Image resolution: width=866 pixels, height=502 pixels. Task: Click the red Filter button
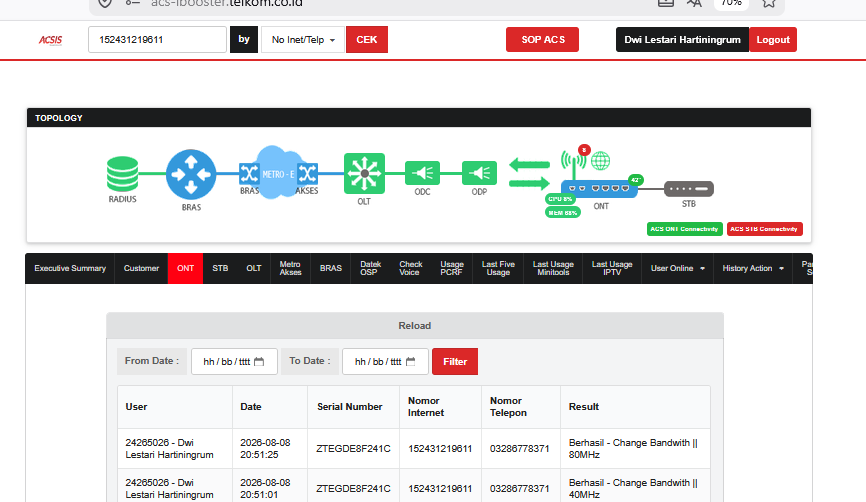coord(455,362)
